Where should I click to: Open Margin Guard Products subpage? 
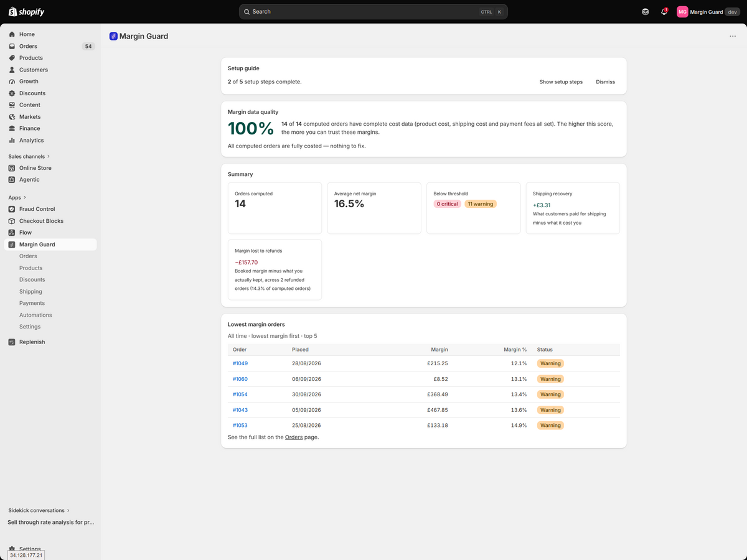(x=31, y=268)
